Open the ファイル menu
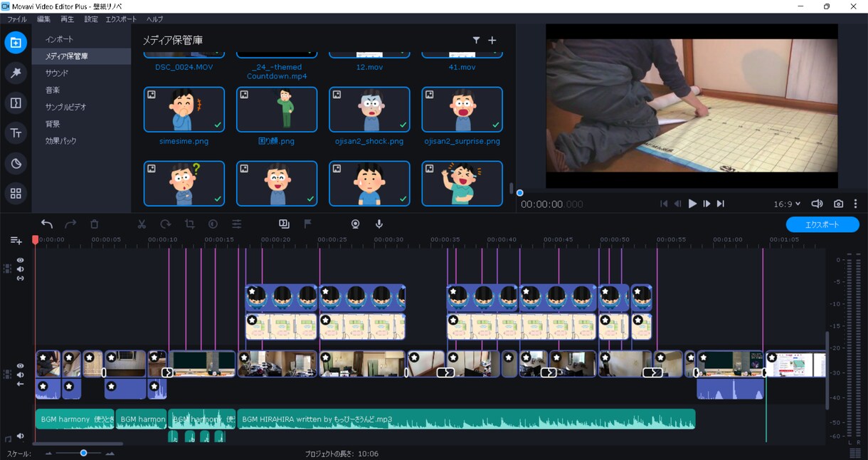868x460 pixels. pyautogui.click(x=17, y=19)
